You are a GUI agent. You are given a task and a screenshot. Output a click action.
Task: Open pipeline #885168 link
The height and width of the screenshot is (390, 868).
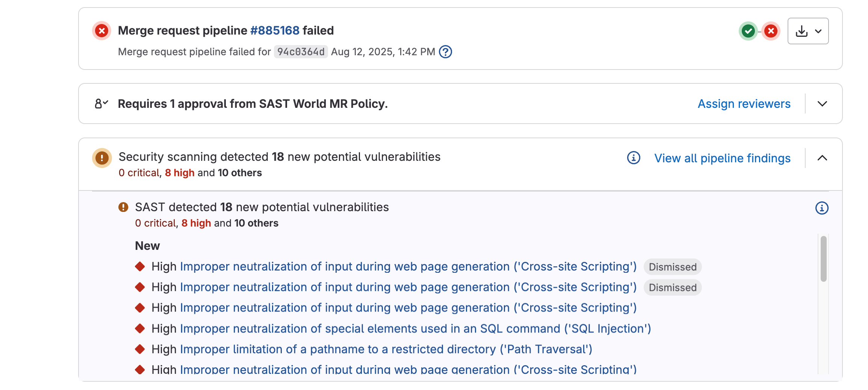click(x=275, y=30)
